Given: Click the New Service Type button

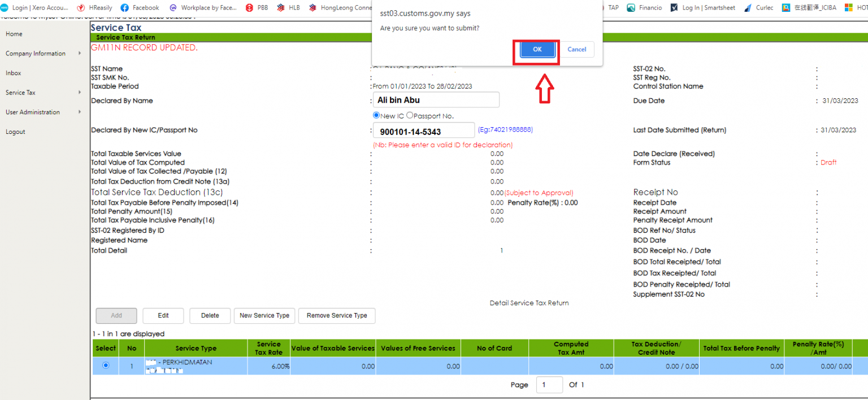Looking at the screenshot, I should [264, 316].
